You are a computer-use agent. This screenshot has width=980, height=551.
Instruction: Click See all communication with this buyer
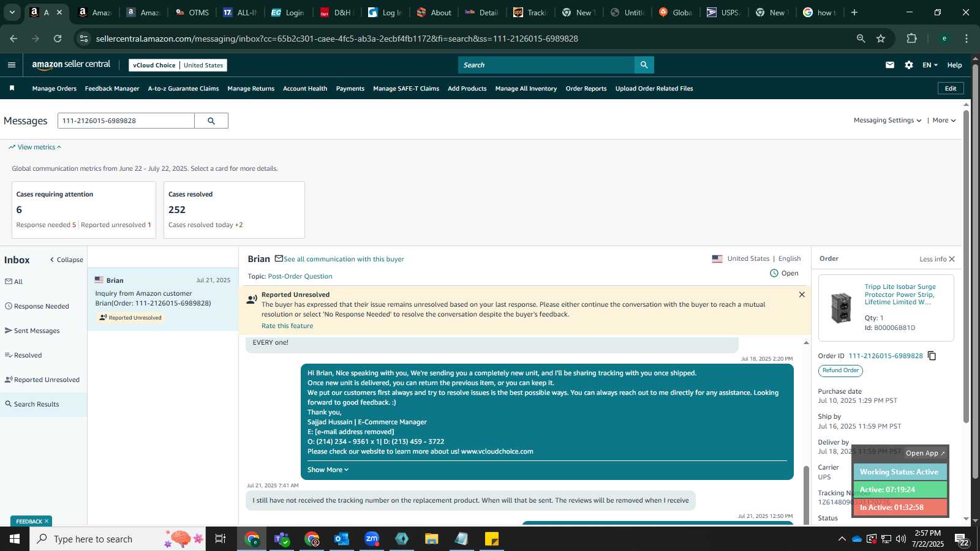click(x=344, y=259)
